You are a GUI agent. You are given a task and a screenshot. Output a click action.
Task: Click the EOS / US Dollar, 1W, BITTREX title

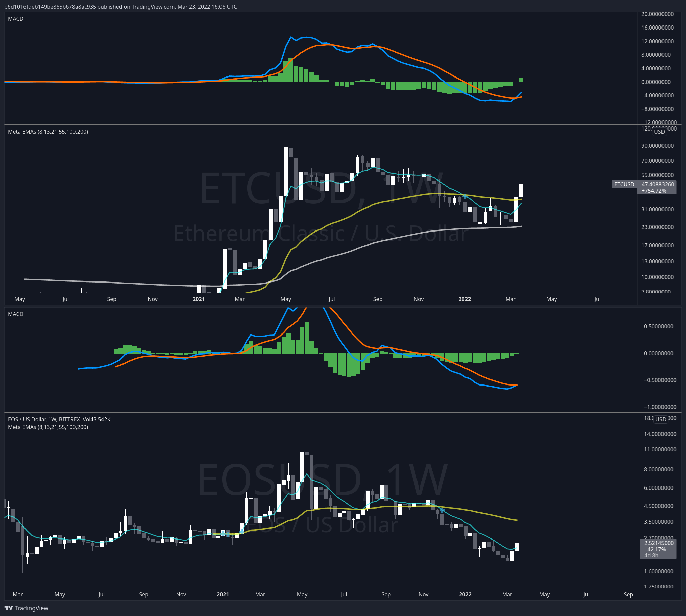44,419
